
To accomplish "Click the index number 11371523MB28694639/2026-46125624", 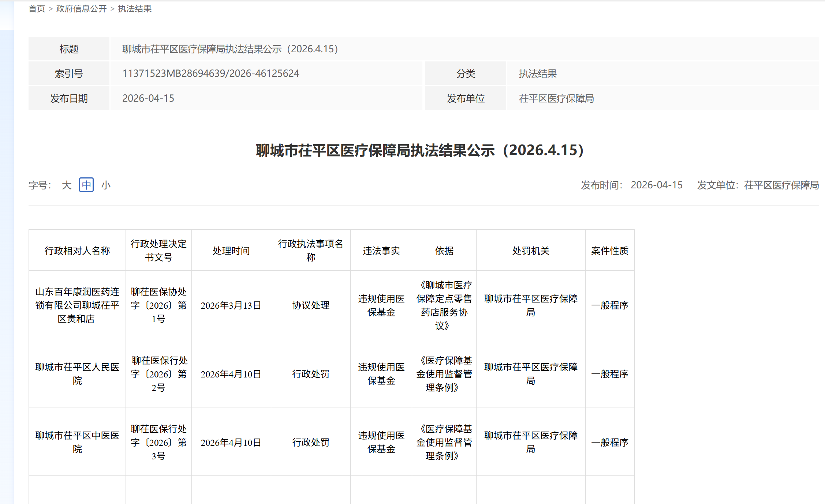I will (210, 74).
